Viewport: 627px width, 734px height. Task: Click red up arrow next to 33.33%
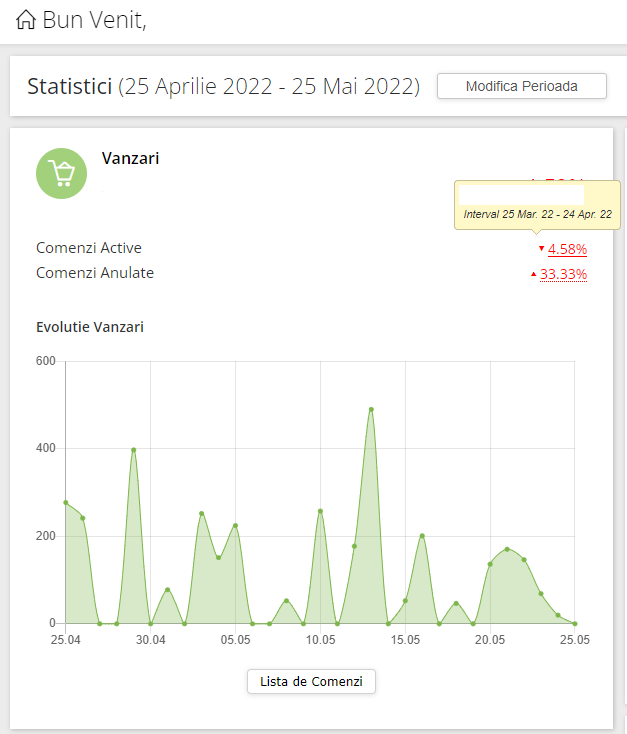tap(533, 274)
